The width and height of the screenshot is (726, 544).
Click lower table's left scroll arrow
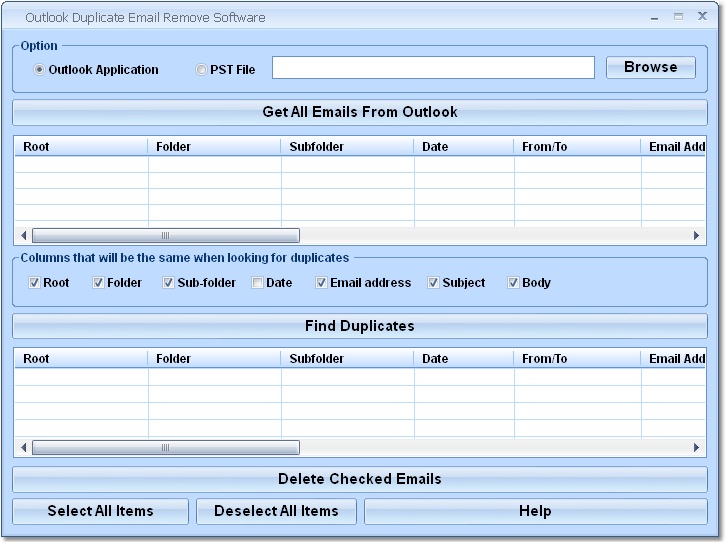(23, 448)
